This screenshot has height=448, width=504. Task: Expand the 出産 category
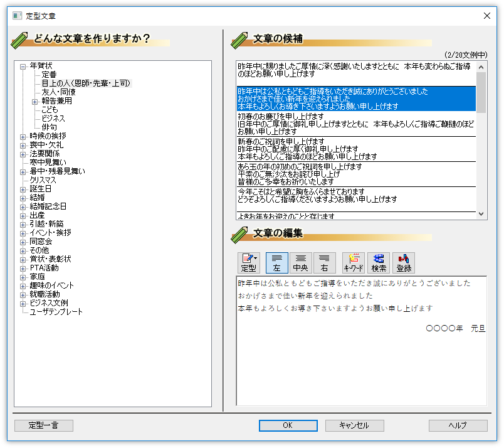[x=23, y=216]
